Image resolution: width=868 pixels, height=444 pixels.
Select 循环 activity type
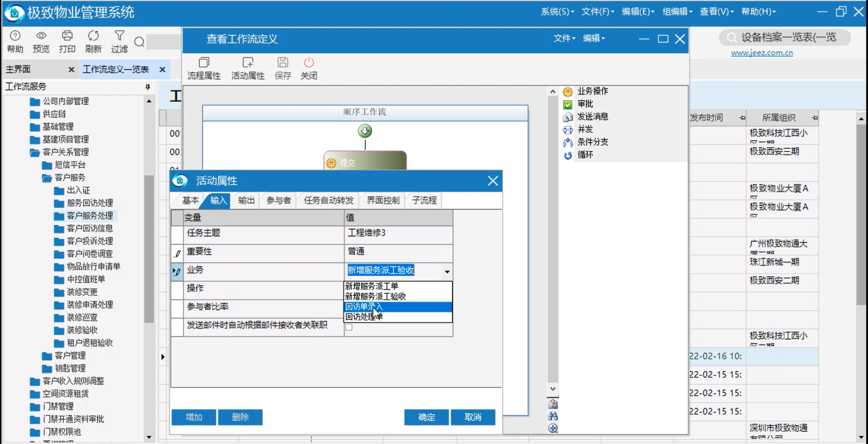click(578, 155)
